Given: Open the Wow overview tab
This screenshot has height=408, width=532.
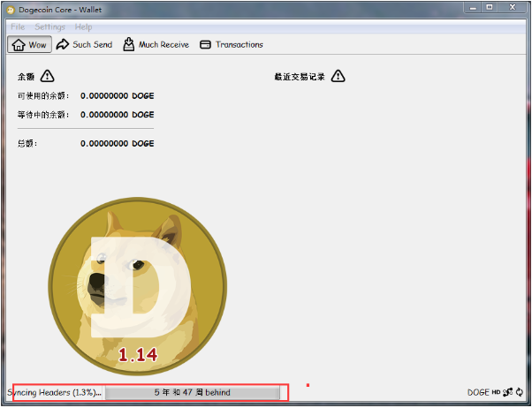Looking at the screenshot, I should (29, 44).
